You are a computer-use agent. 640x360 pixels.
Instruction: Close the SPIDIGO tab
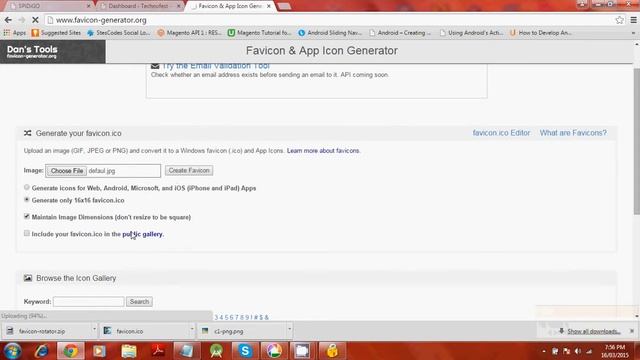coord(89,6)
